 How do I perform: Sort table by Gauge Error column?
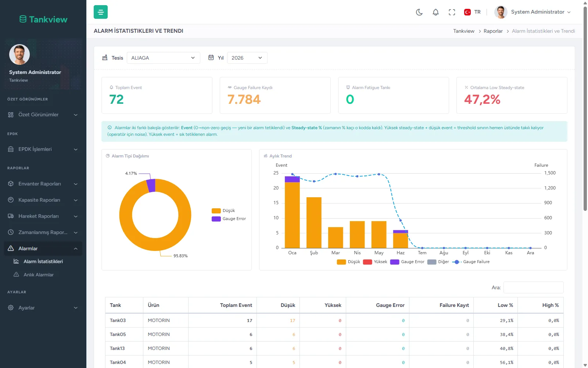coord(377,305)
